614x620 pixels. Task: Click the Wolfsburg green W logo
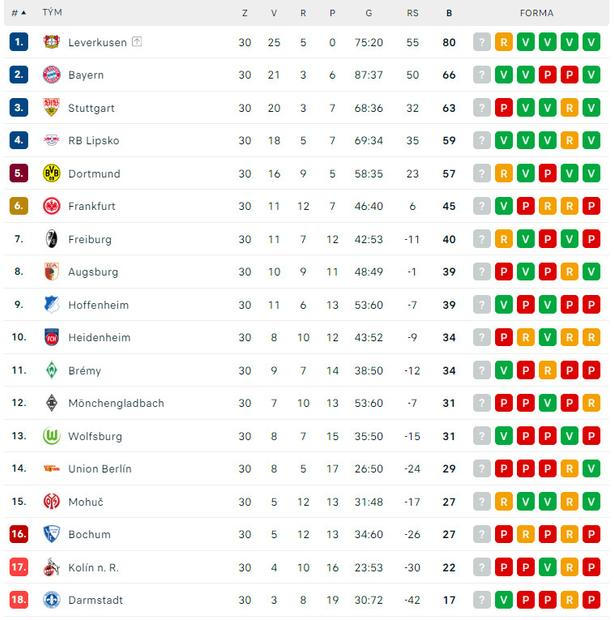tap(52, 436)
